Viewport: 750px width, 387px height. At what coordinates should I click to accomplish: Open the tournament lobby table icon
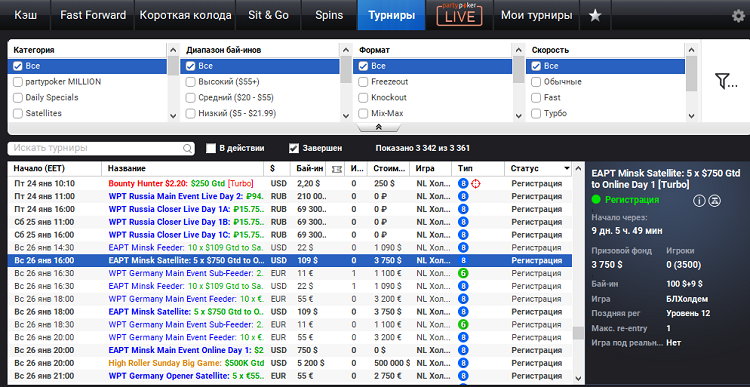click(x=716, y=201)
